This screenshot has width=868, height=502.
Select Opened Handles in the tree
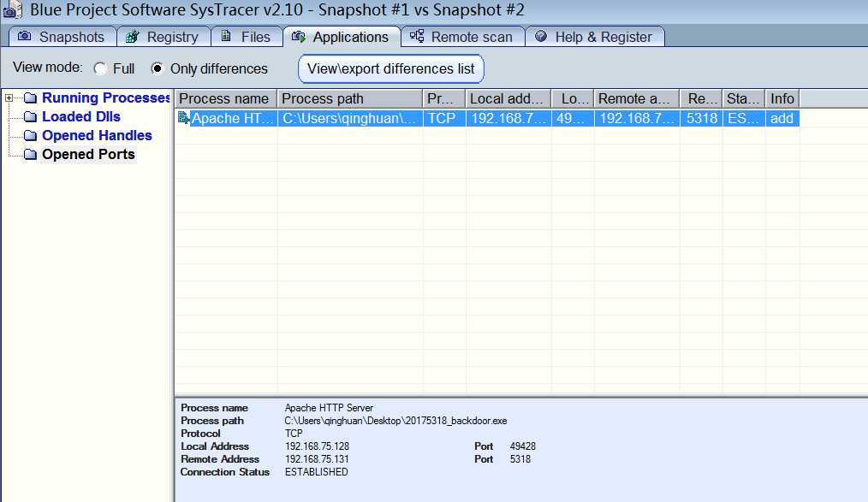click(x=97, y=135)
